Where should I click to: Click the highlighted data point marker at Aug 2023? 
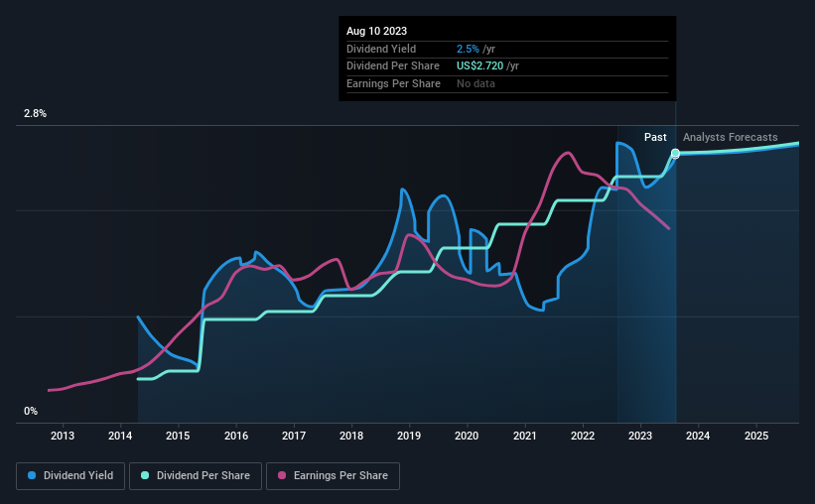click(x=675, y=153)
